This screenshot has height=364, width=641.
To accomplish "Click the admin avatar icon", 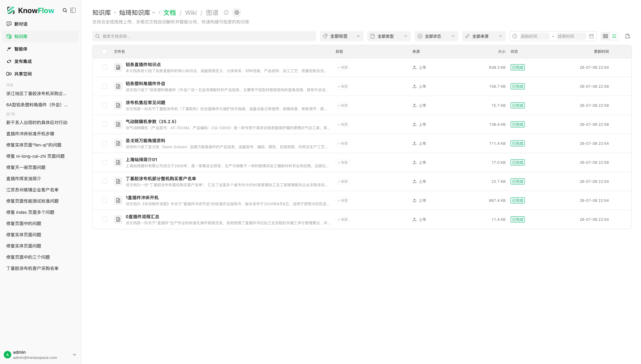I will (x=7, y=354).
